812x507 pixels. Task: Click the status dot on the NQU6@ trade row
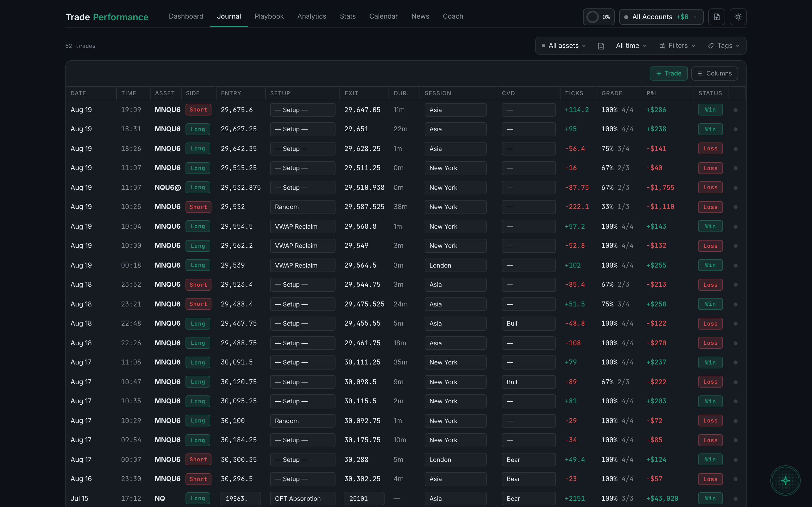coord(736,188)
